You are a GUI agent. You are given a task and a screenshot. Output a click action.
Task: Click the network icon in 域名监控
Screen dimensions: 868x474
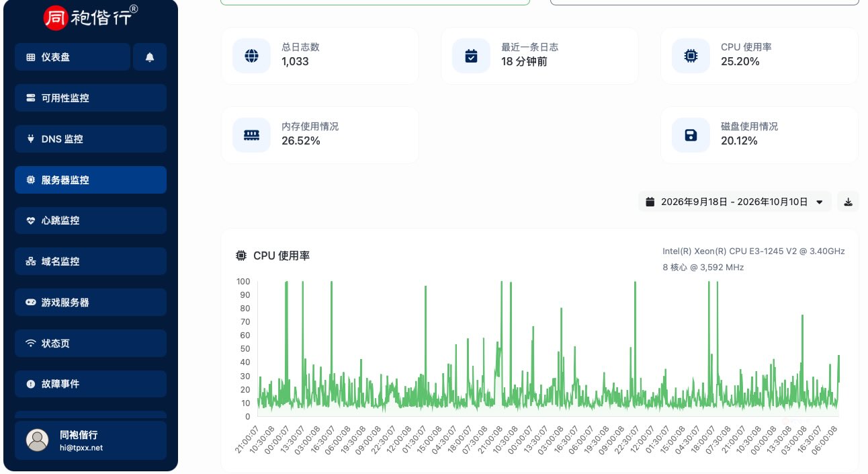(31, 262)
